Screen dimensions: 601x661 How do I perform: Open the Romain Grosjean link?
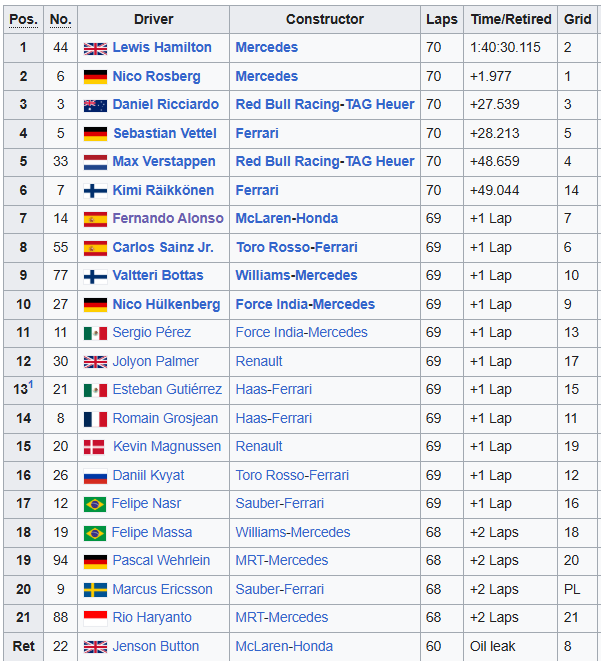pyautogui.click(x=165, y=418)
